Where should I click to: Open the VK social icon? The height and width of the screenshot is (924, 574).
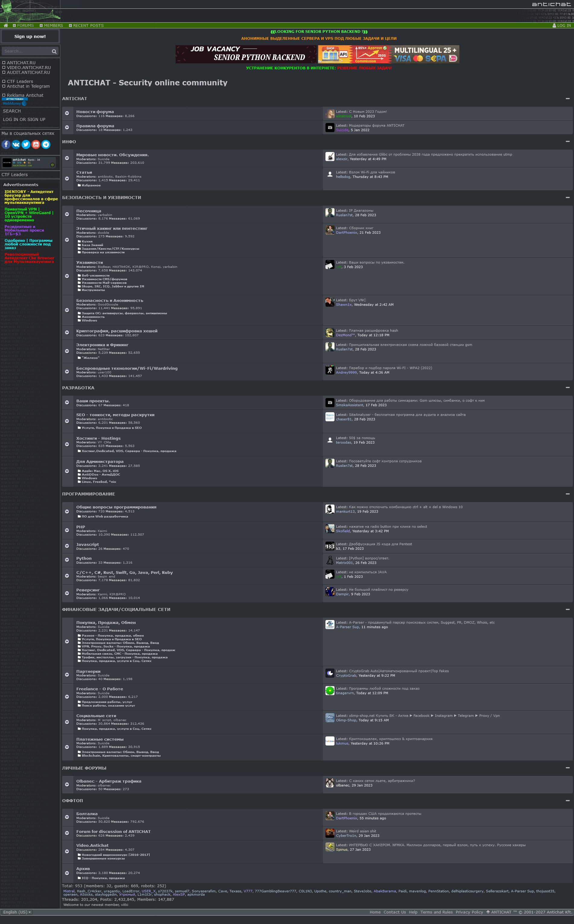pos(16,144)
